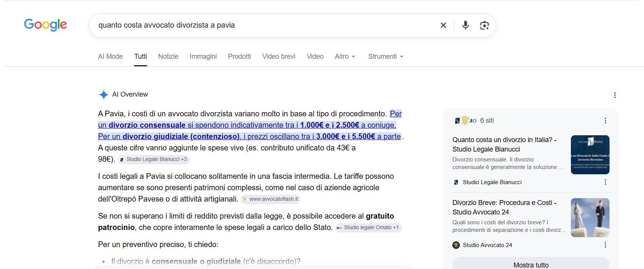This screenshot has height=269, width=644.
Task: Start voice search with the microphone icon
Action: [x=466, y=25]
